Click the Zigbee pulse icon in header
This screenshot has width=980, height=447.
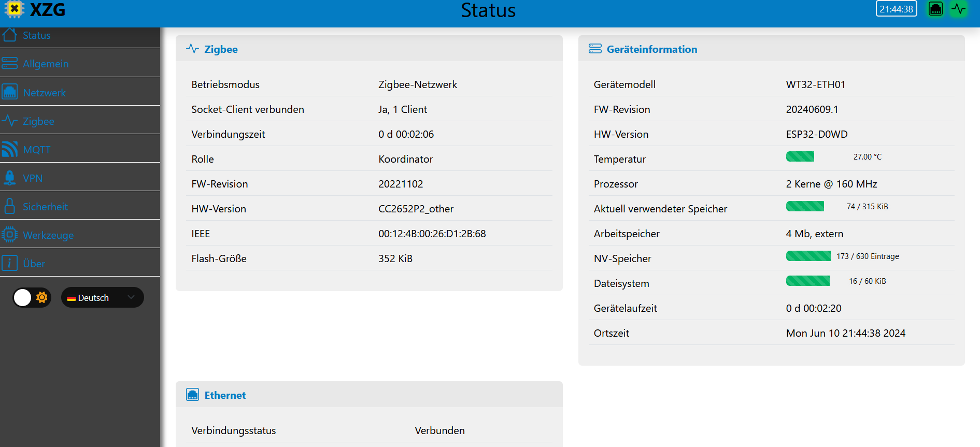tap(959, 9)
